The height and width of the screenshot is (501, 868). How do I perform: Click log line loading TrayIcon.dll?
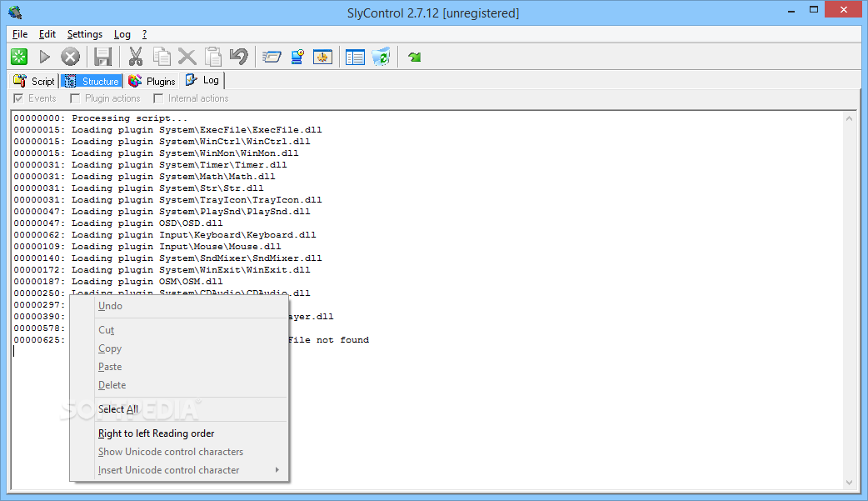pos(167,199)
